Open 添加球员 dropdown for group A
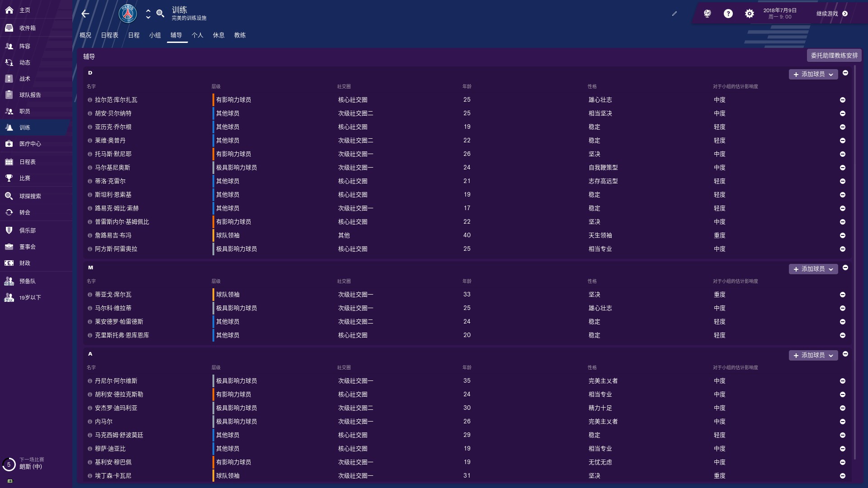 point(813,355)
